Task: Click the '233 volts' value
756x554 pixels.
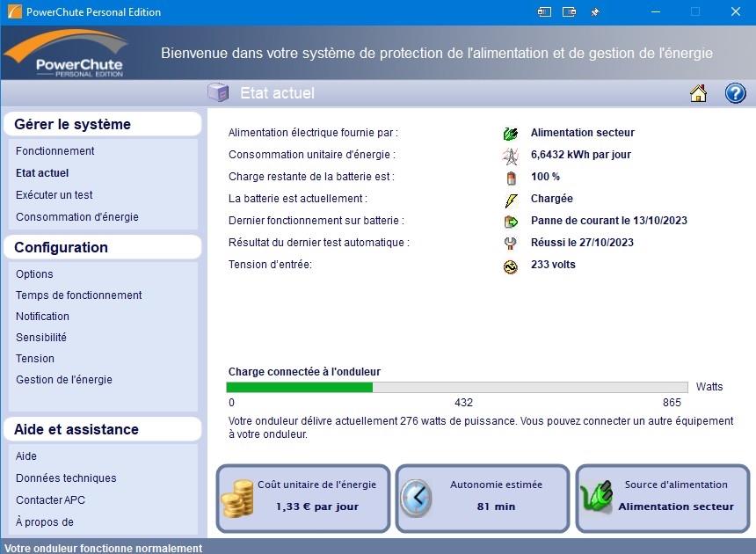Action: click(553, 265)
